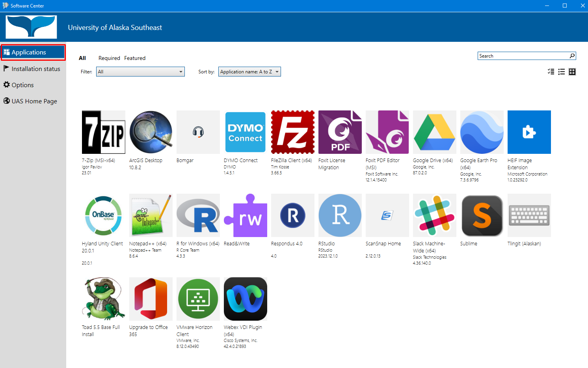The width and height of the screenshot is (588, 368).
Task: Select the All tab
Action: click(x=82, y=58)
